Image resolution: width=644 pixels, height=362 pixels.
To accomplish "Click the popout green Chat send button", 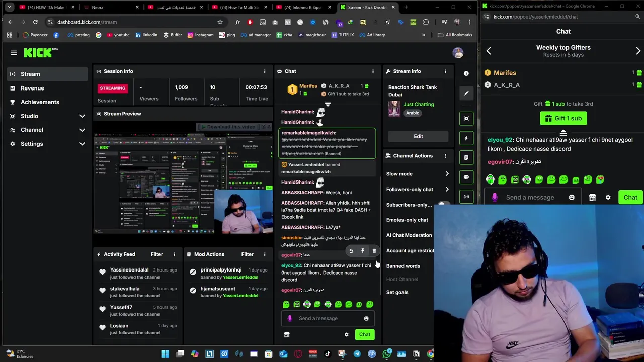I will click(x=630, y=198).
